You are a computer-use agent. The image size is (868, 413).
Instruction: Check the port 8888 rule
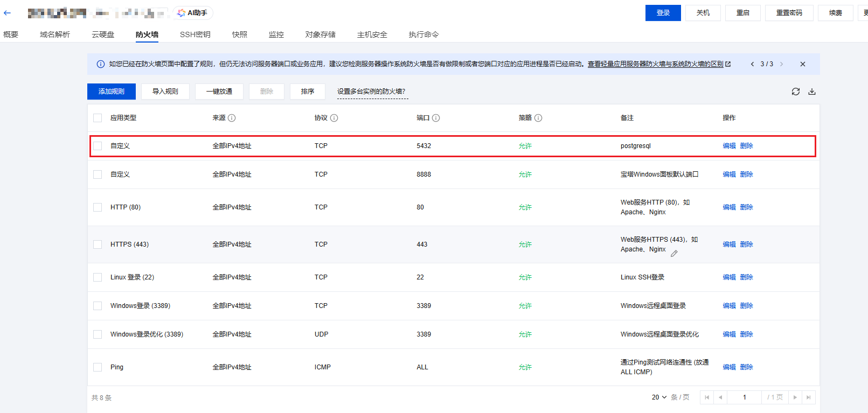(98, 174)
